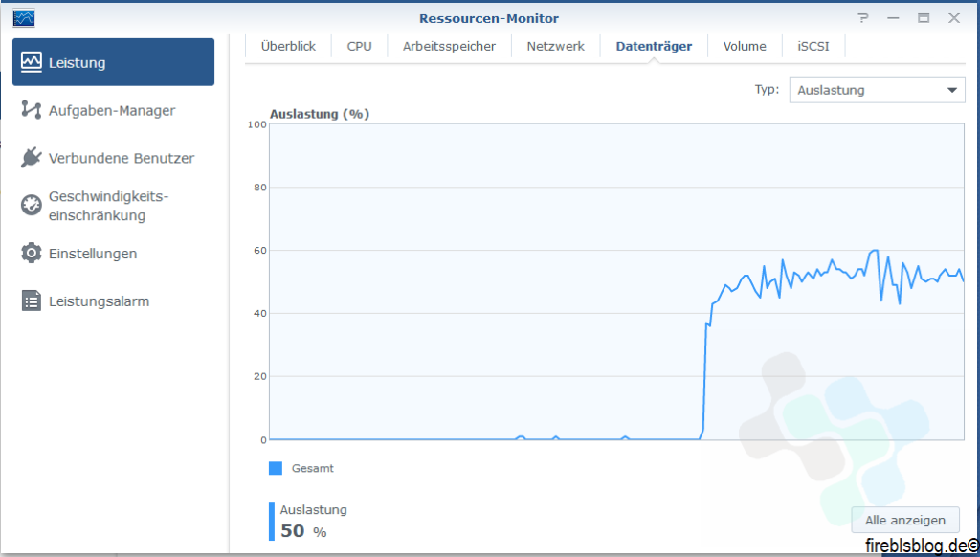980x557 pixels.
Task: Click the Auslastung (%) chart title
Action: (320, 114)
